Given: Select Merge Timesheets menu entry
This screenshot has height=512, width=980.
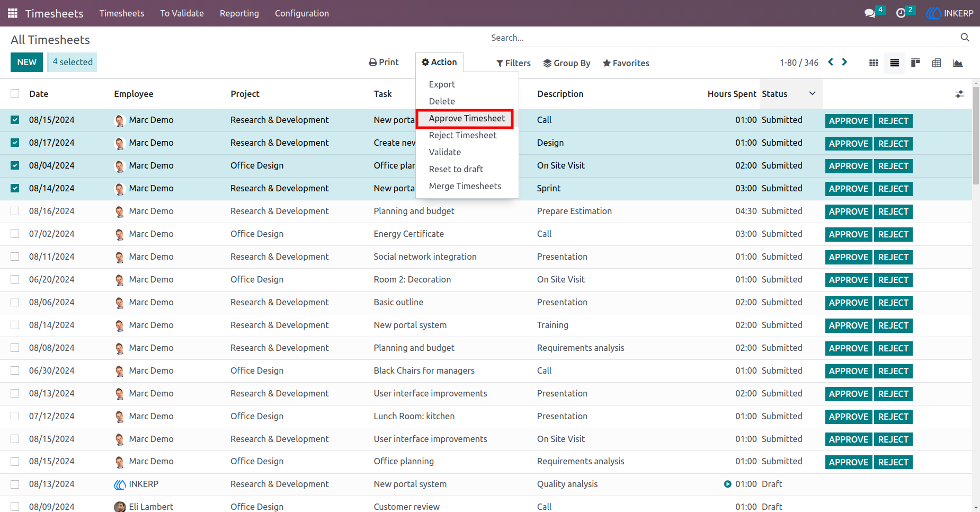Looking at the screenshot, I should (x=465, y=186).
